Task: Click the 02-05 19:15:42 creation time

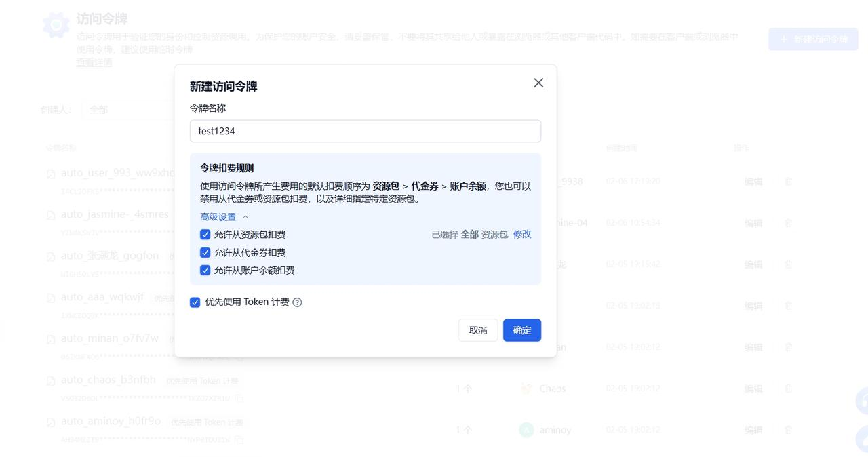Action: [x=633, y=264]
